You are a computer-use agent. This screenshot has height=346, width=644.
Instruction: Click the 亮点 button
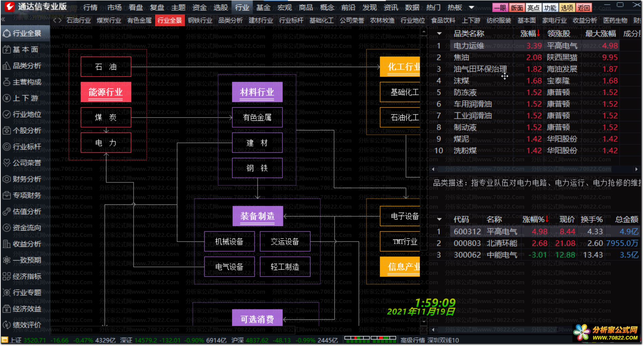pos(533,8)
